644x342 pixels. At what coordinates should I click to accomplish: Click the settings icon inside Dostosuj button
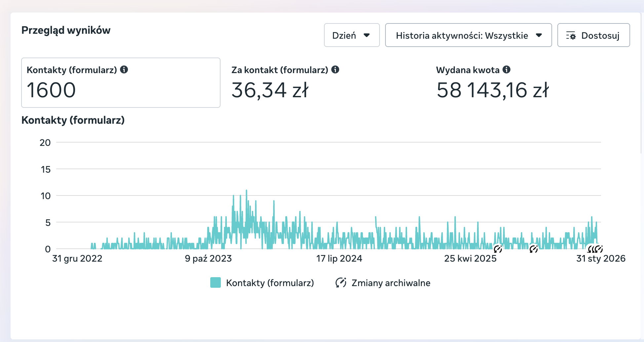571,35
